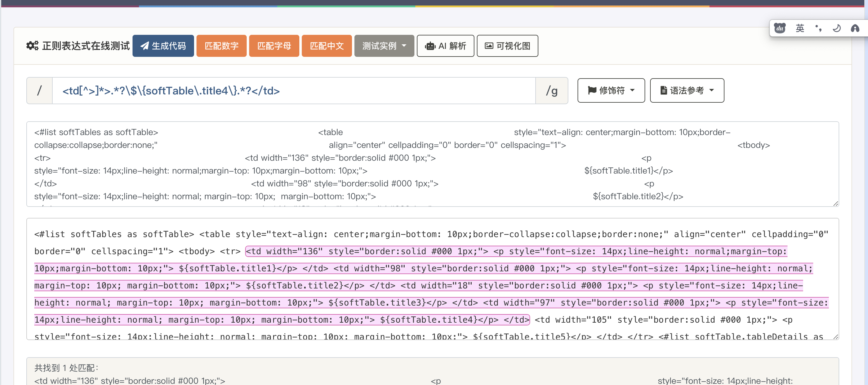The image size is (868, 385).
Task: Click the gears icon beside 正则表达式在线测试
Action: (32, 46)
